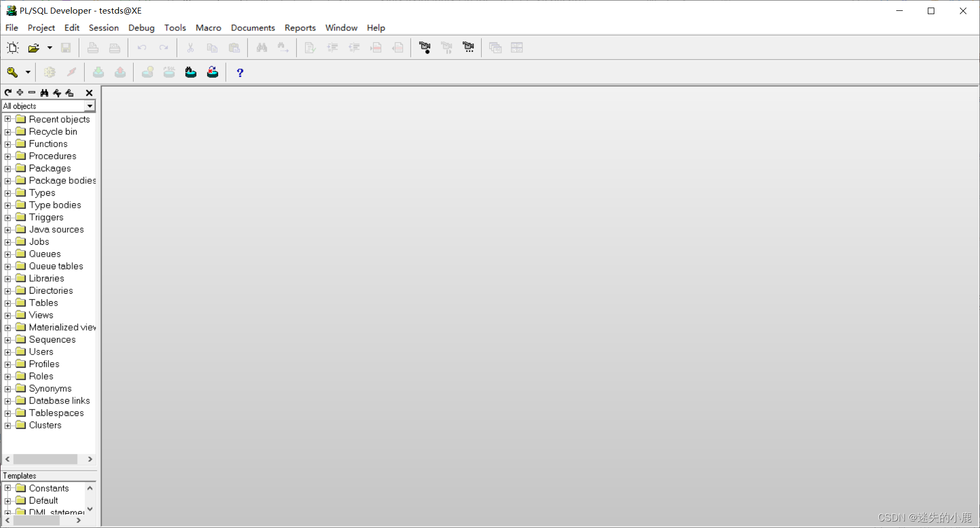Viewport: 980px width, 528px height.
Task: Refresh the object browser with the circular arrow
Action: (x=8, y=93)
